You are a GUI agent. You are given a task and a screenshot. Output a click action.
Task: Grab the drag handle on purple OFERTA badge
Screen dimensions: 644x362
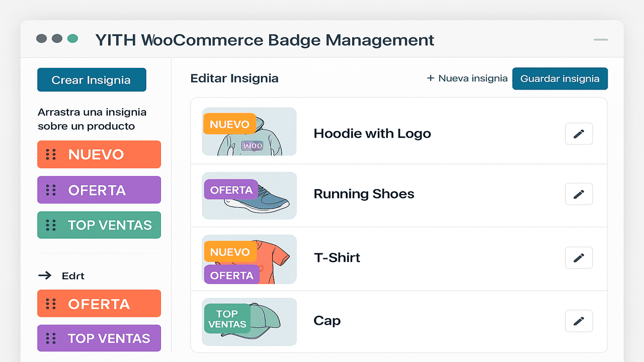(51, 190)
